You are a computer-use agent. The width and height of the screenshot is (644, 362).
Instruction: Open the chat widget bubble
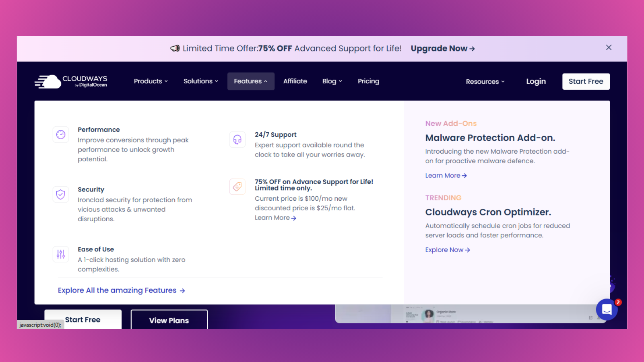[607, 309]
